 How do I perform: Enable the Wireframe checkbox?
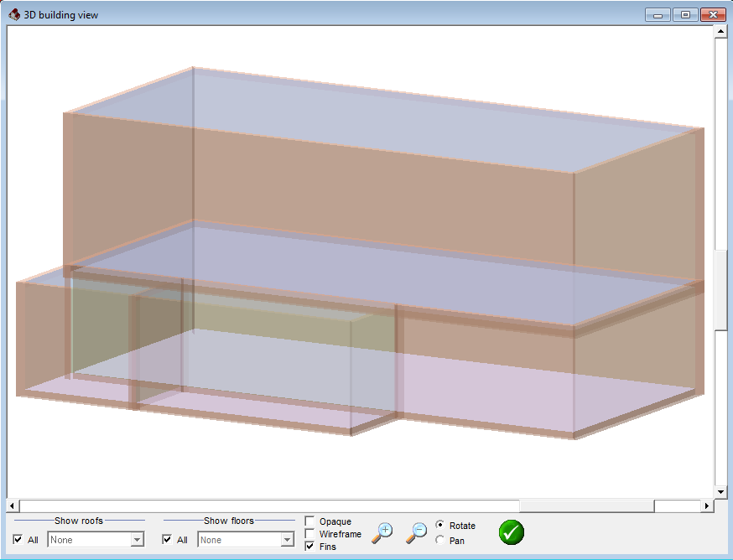[309, 533]
